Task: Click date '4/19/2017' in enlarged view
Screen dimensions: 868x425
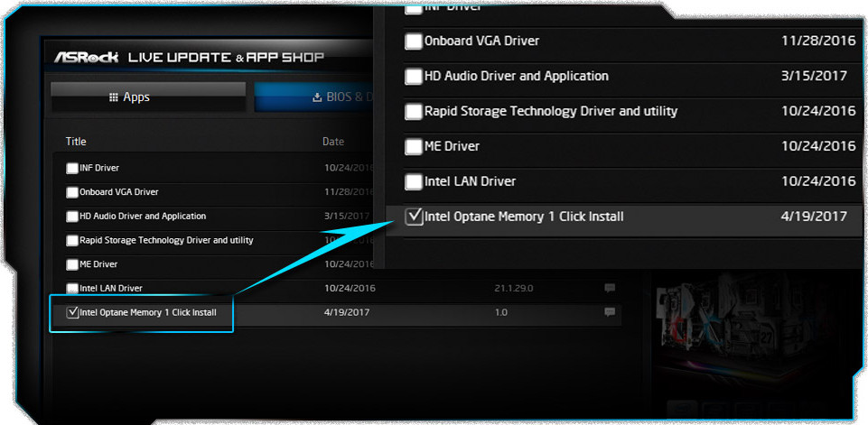Action: pyautogui.click(x=814, y=217)
